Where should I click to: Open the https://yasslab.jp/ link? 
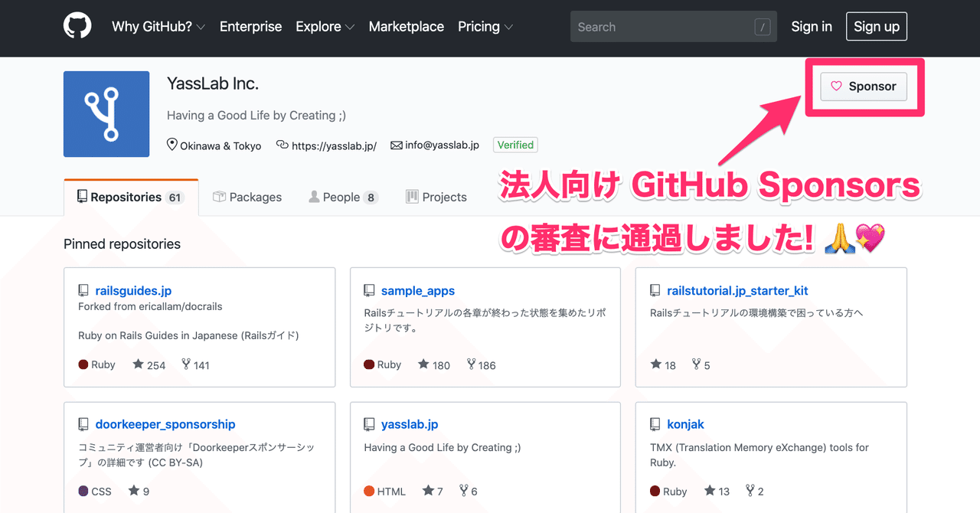[x=334, y=145]
